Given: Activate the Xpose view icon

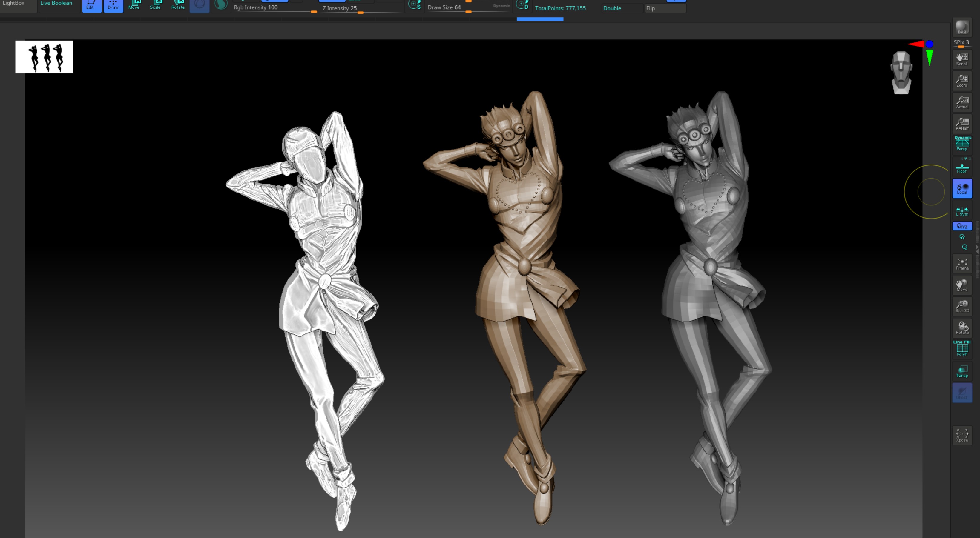Looking at the screenshot, I should (962, 435).
